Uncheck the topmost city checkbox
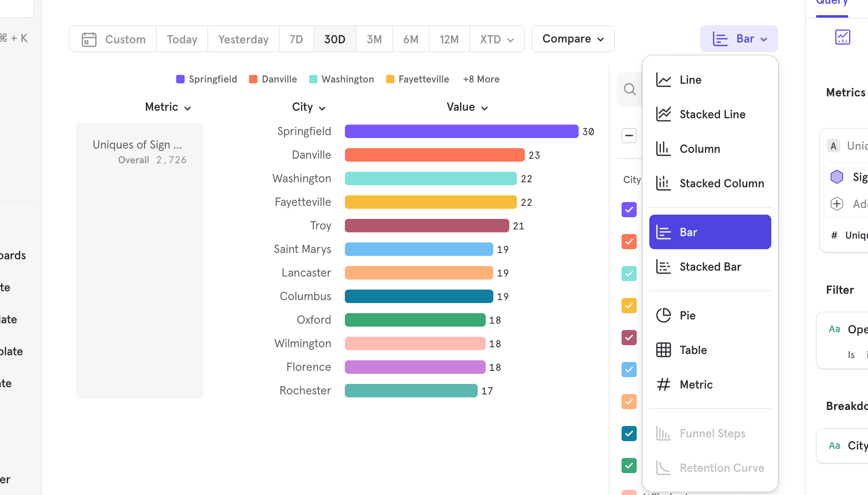This screenshot has height=495, width=868. click(629, 209)
